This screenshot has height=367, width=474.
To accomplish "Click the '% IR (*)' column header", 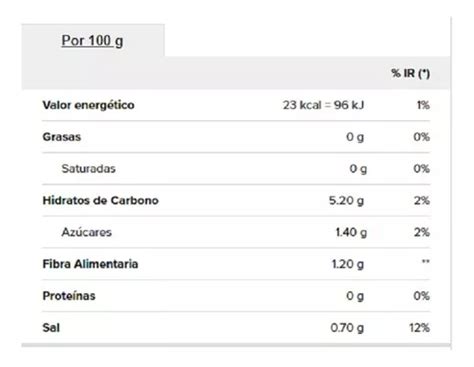I will [x=410, y=73].
